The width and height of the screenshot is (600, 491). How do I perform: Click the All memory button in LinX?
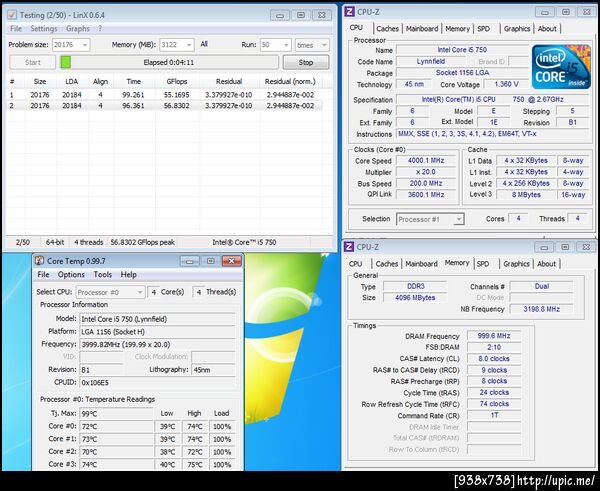(204, 44)
